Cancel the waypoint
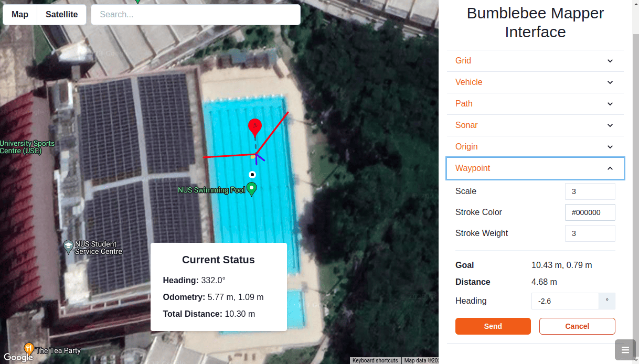 577,326
